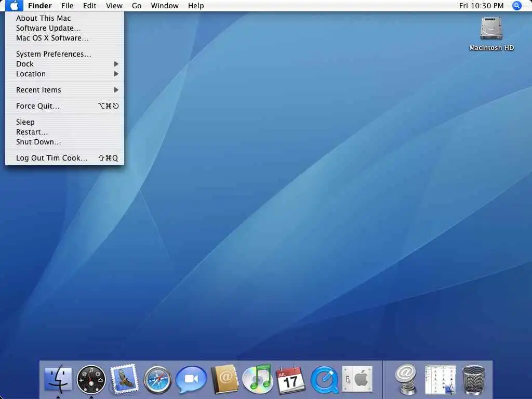Open the Help menu
The image size is (532, 399).
[x=196, y=6]
